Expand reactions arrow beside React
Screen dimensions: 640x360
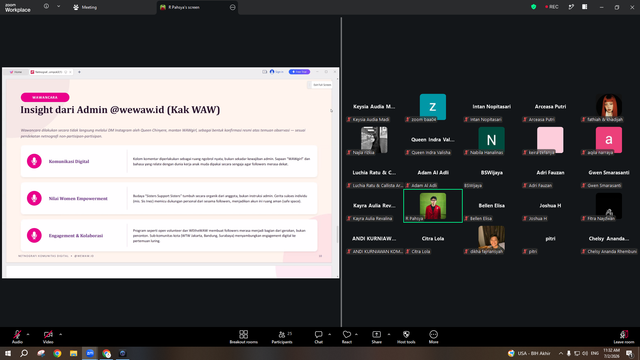[356, 334]
